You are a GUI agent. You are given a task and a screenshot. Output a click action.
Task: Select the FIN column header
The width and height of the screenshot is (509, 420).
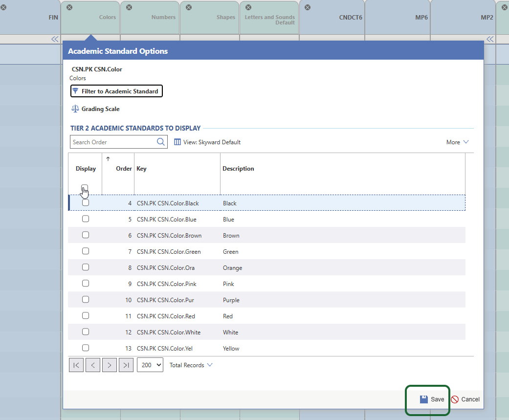pos(30,17)
